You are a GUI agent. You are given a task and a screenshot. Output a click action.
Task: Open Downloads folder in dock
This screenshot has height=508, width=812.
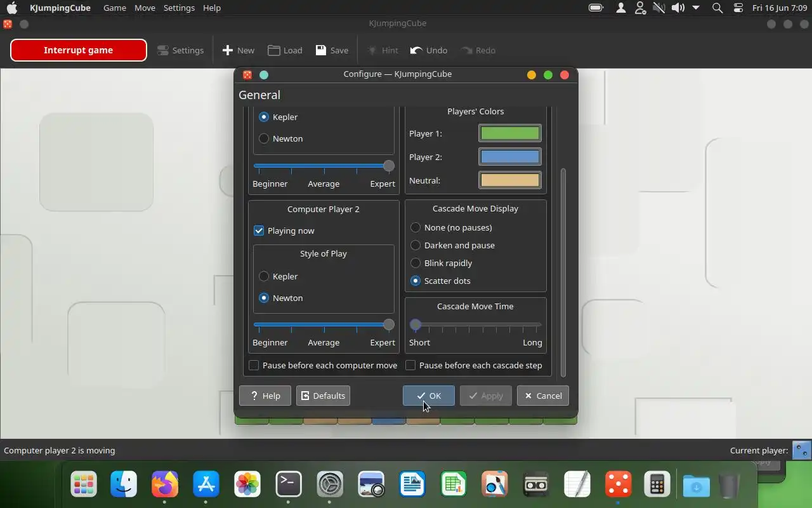(x=696, y=485)
